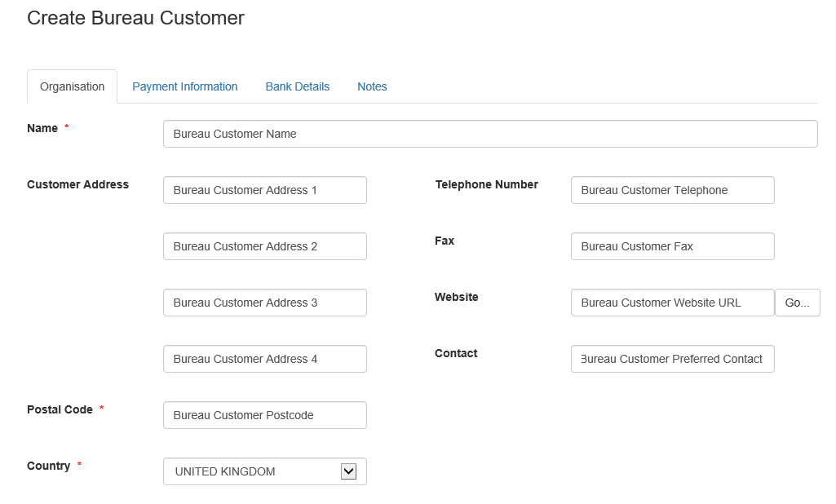Click the Create Bureau Customer heading
The image size is (836, 504).
pos(135,18)
